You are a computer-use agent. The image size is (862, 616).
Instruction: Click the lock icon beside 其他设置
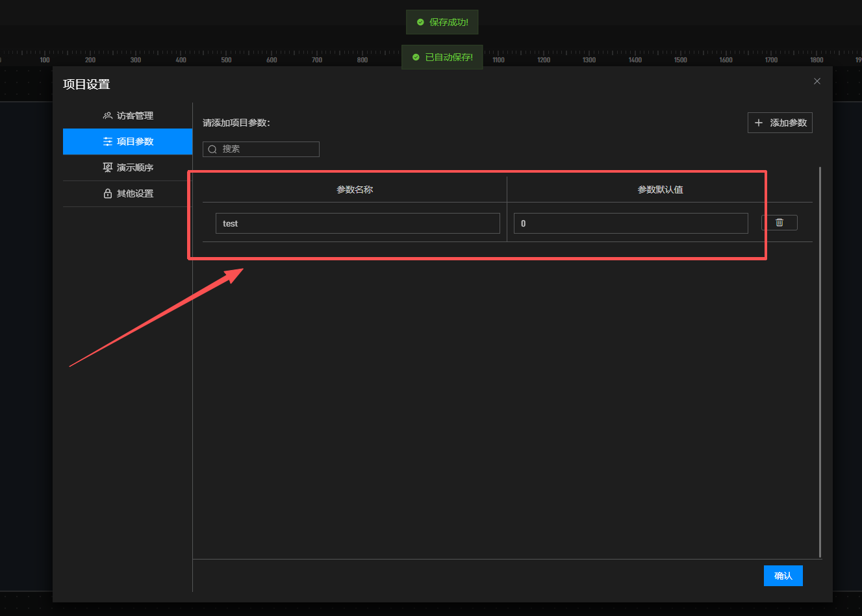(108, 193)
